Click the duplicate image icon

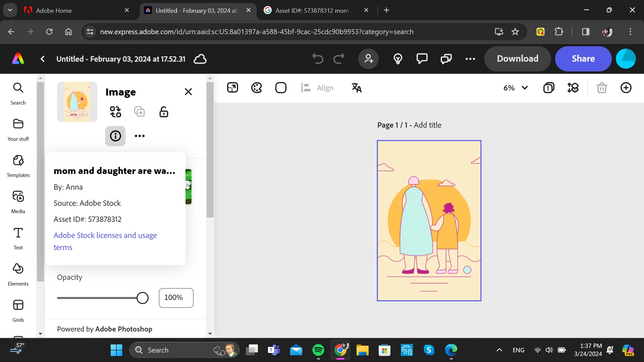point(140,112)
